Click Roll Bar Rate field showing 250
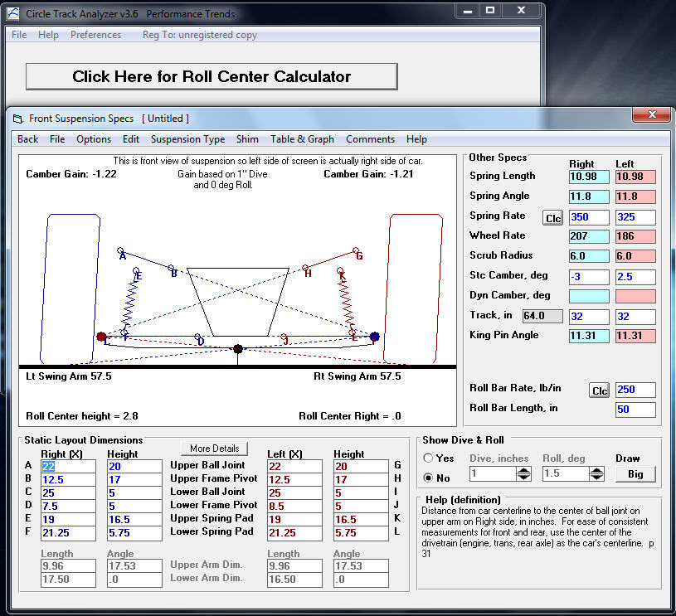The height and width of the screenshot is (616, 676). 635,390
